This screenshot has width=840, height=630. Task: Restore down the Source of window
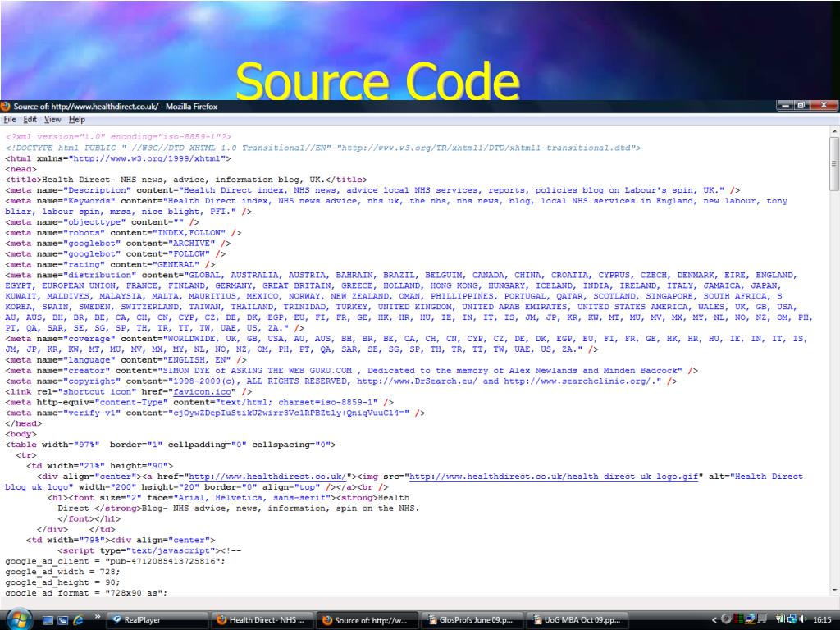[801, 106]
